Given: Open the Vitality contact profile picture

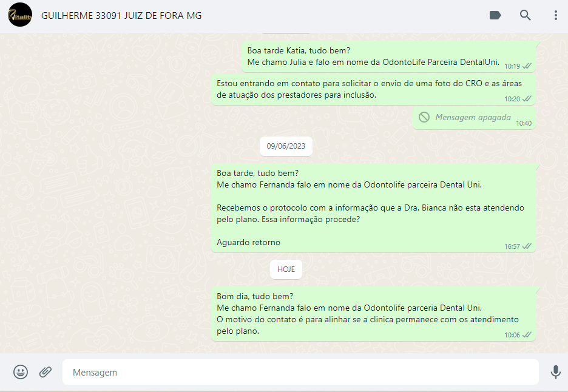Looking at the screenshot, I should [20, 15].
